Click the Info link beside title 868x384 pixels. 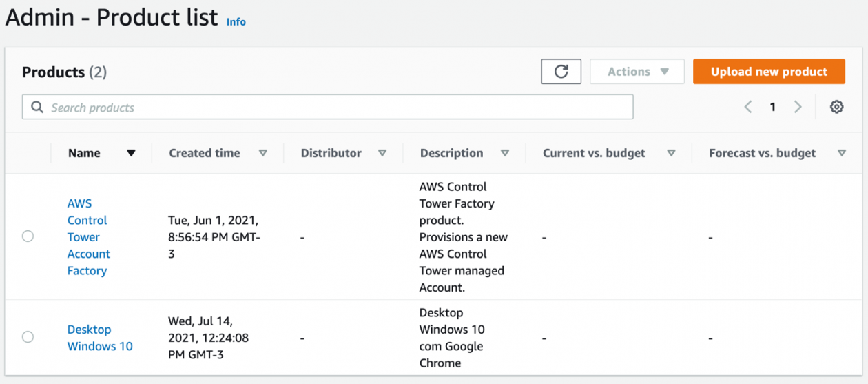click(236, 21)
